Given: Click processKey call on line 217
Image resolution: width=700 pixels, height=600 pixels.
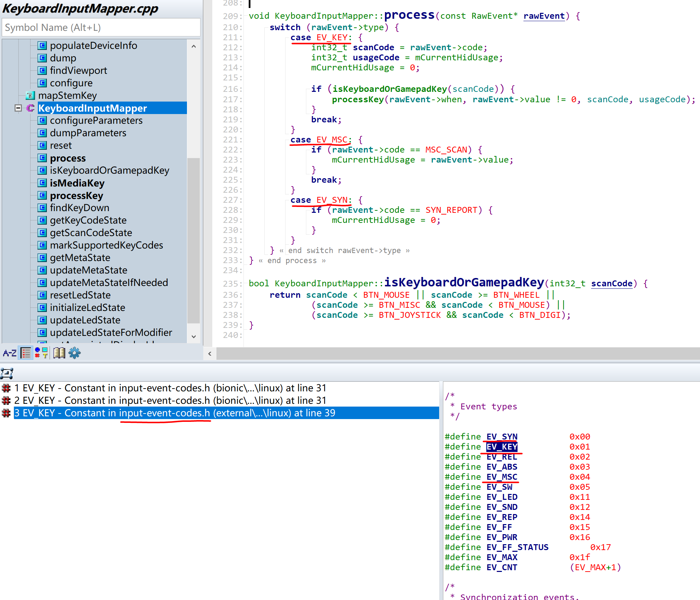Looking at the screenshot, I should coord(358,99).
